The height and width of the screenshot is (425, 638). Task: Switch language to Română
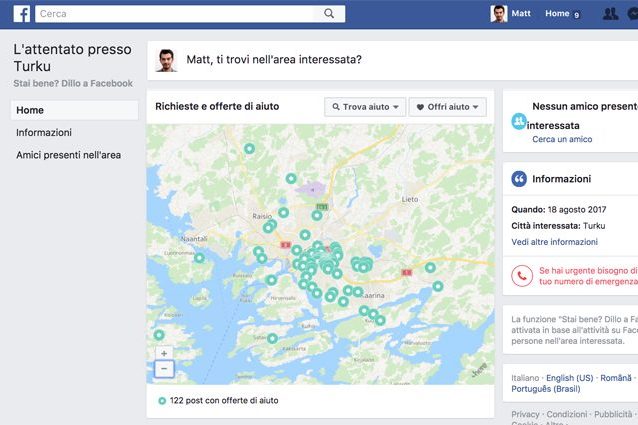(x=616, y=378)
